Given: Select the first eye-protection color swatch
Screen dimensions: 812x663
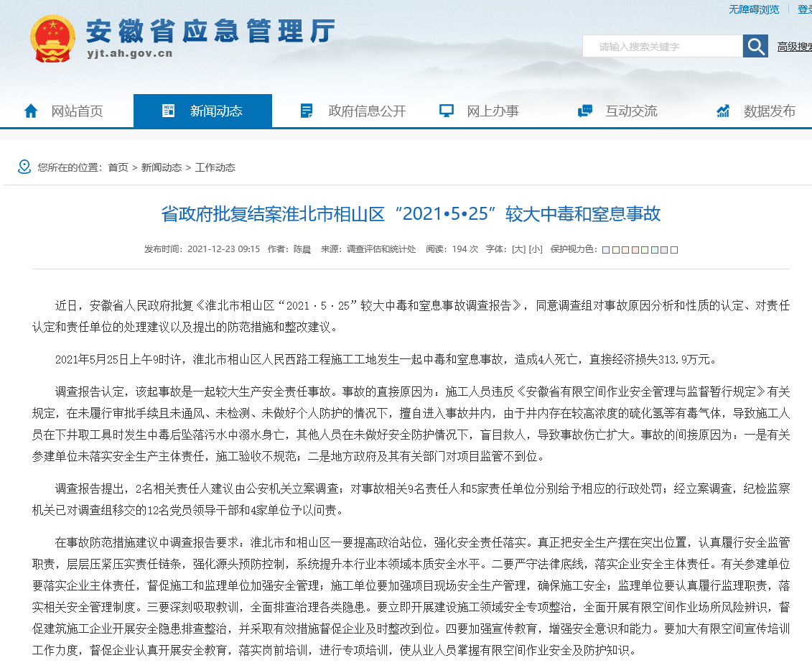Looking at the screenshot, I should [606, 250].
